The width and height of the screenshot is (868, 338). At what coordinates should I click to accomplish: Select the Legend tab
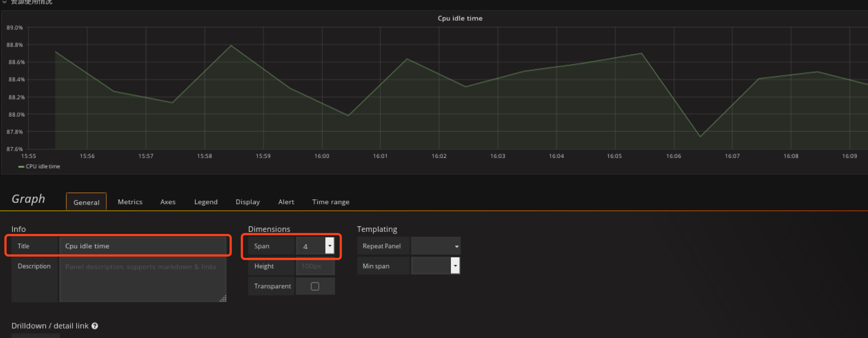[206, 202]
